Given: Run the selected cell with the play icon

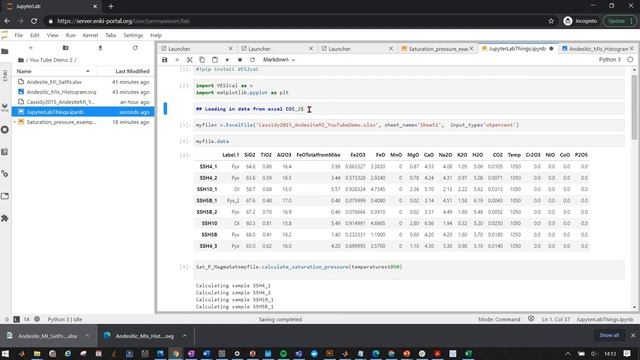Looking at the screenshot, I should tap(227, 60).
